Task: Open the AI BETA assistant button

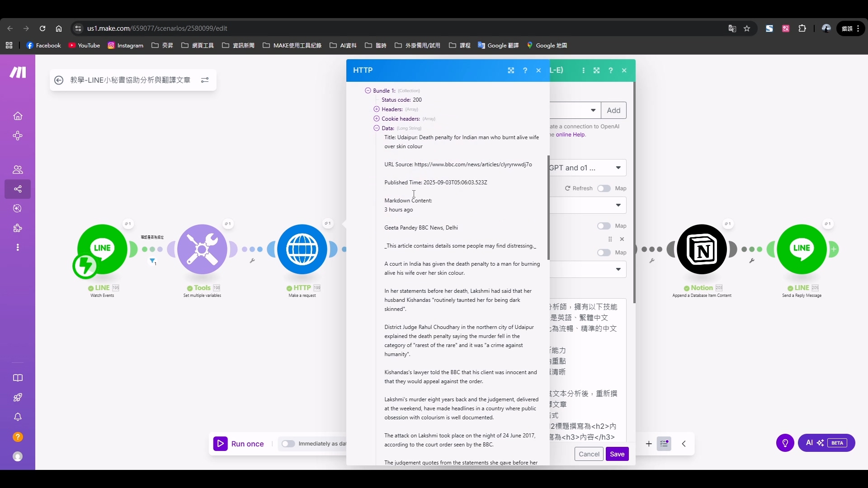Action: pos(826,443)
